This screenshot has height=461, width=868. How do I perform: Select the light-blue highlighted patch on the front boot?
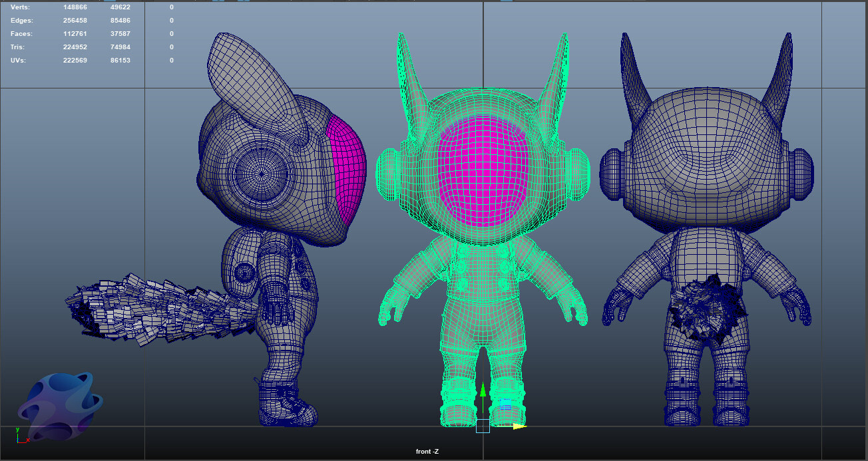tap(506, 404)
